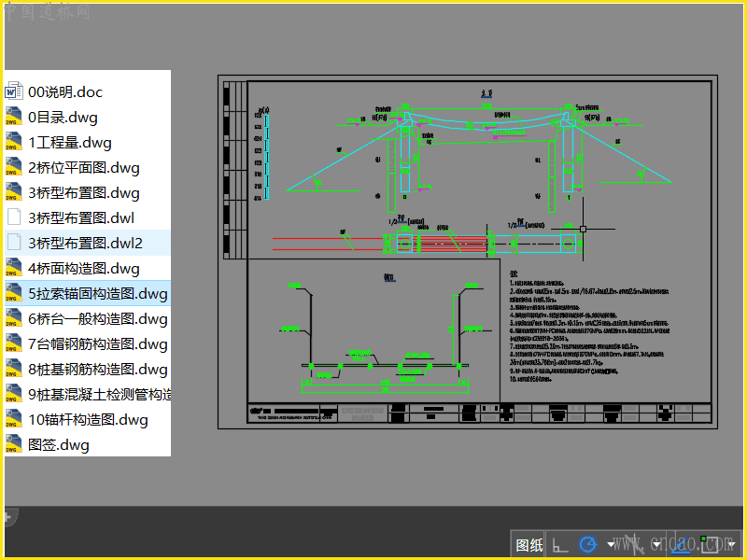Toggle ortho mode in status bar

[560, 545]
